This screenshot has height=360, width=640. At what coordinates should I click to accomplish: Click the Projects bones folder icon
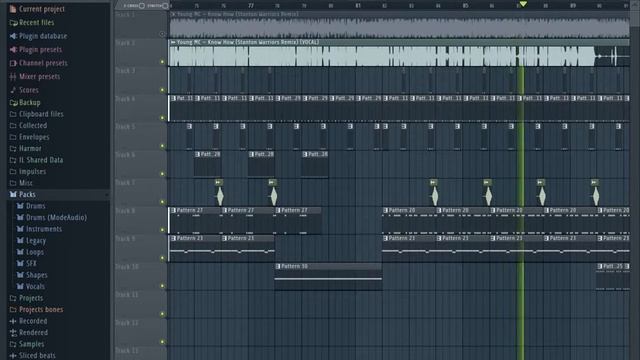[13, 309]
